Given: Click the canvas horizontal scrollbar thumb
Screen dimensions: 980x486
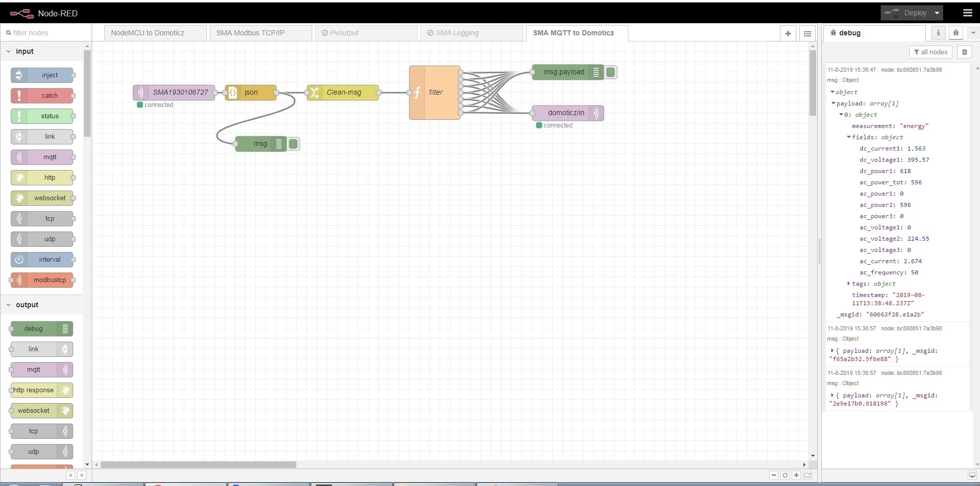Looking at the screenshot, I should [x=199, y=464].
